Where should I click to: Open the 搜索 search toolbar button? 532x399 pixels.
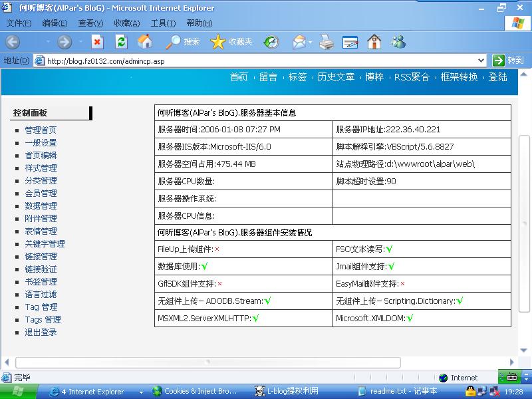(183, 42)
